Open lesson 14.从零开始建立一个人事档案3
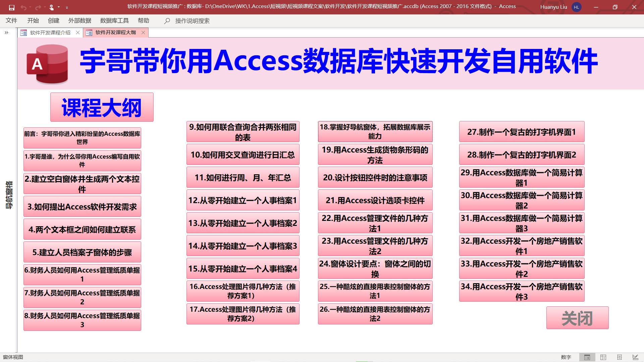 [x=243, y=245]
